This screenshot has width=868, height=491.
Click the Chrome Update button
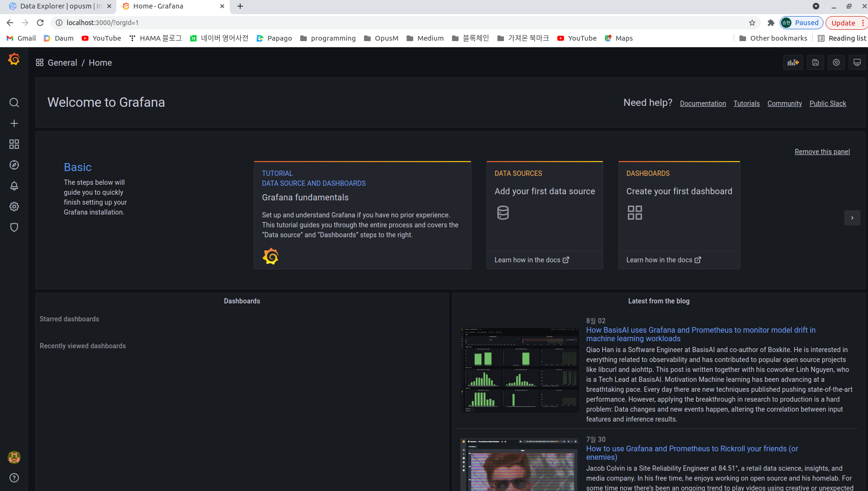(x=846, y=23)
